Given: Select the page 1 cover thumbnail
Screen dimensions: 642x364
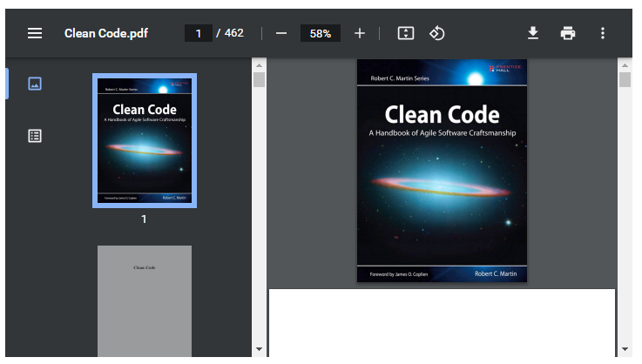Looking at the screenshot, I should 145,141.
